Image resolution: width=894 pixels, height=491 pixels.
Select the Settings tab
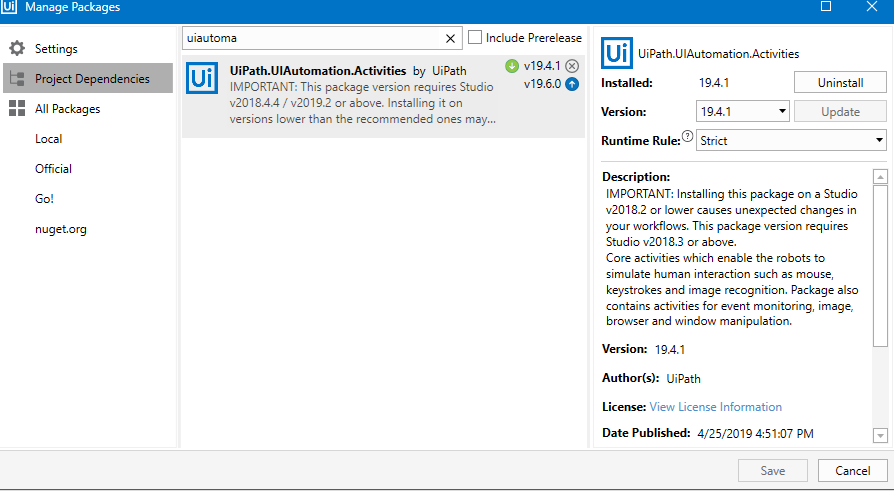click(88, 48)
